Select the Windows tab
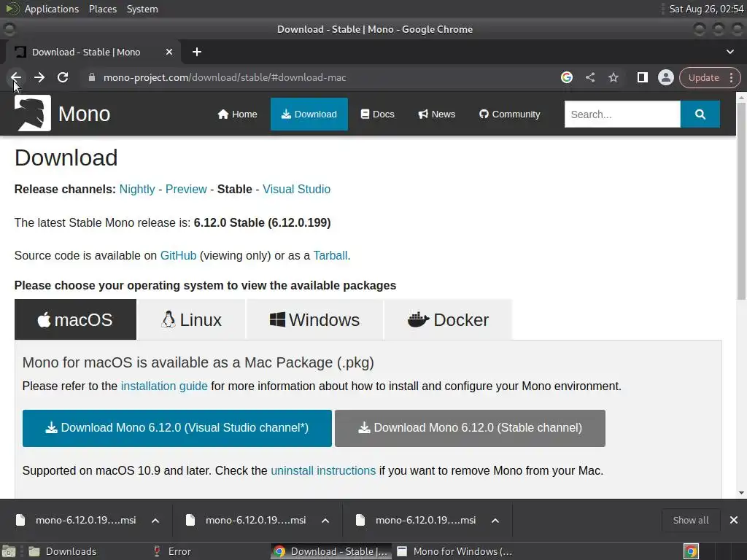The height and width of the screenshot is (560, 747). click(x=314, y=319)
